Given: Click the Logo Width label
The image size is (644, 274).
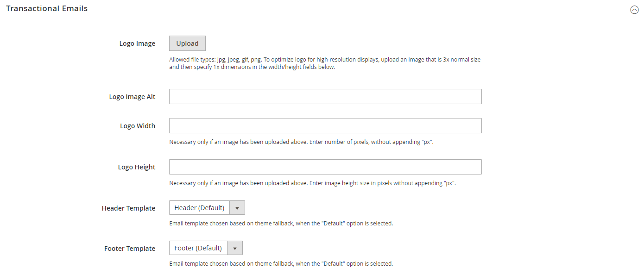Looking at the screenshot, I should click(x=138, y=126).
